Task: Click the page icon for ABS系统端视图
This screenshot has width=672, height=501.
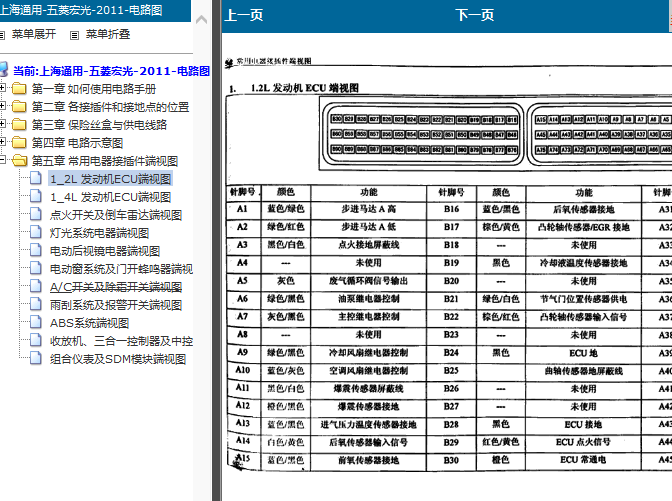Action: pos(36,322)
